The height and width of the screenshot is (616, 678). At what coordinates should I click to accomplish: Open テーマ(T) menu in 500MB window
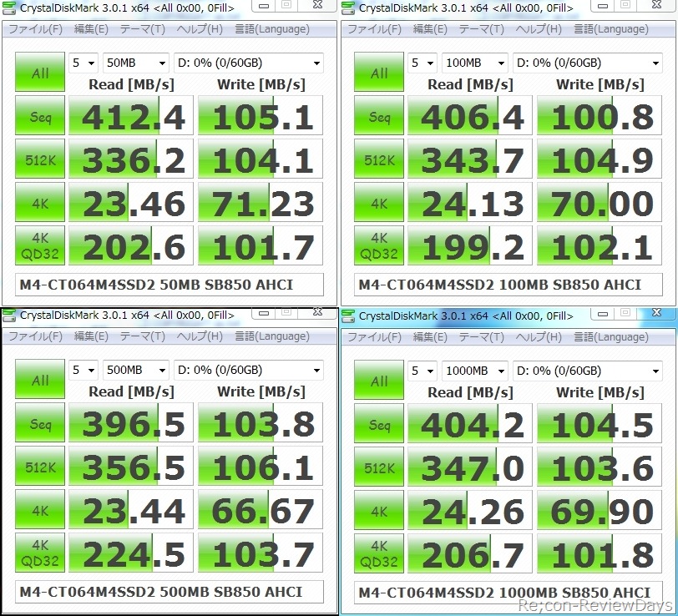point(142,336)
